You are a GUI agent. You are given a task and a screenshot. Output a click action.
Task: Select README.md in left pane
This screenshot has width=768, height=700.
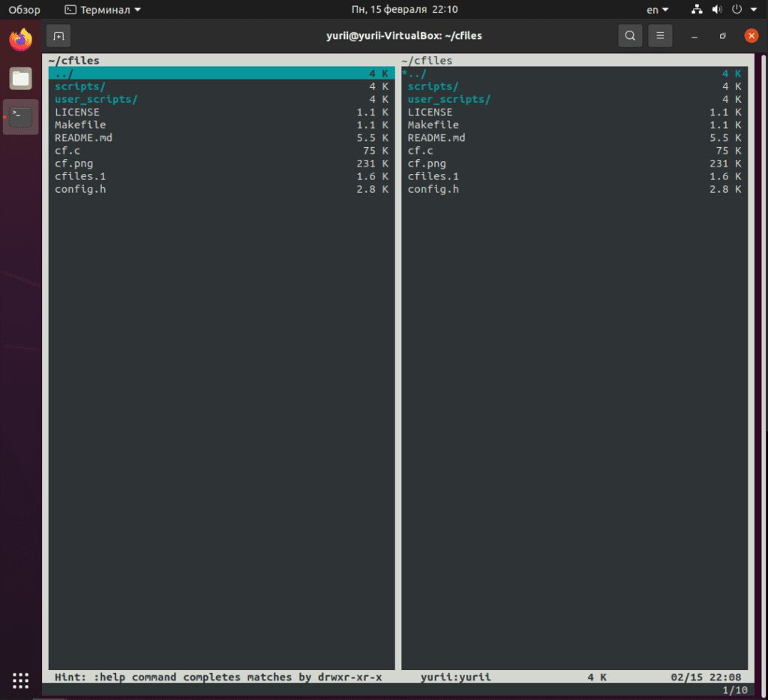click(83, 138)
